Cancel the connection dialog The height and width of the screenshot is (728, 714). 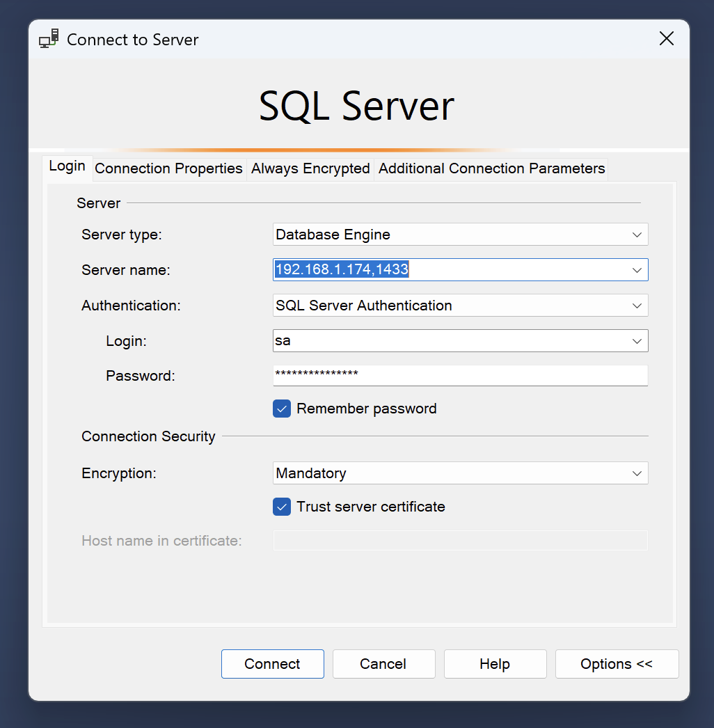(383, 664)
